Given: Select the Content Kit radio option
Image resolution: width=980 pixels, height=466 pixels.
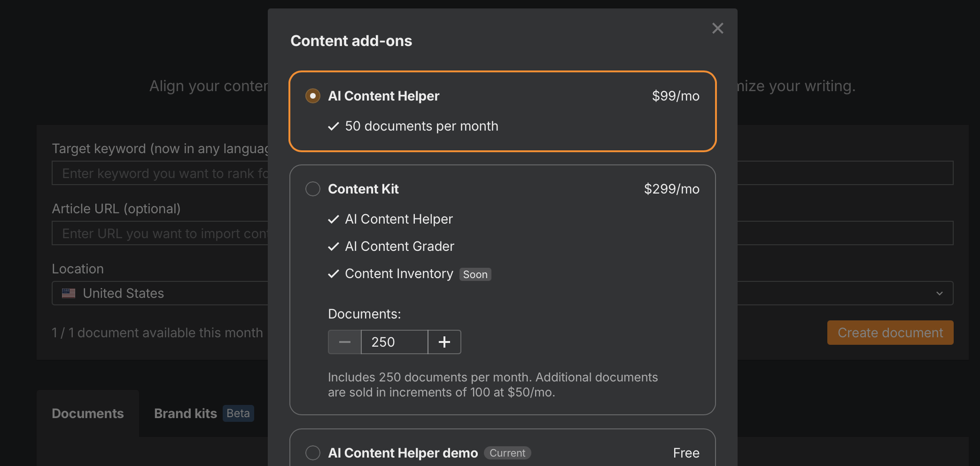Looking at the screenshot, I should point(313,189).
